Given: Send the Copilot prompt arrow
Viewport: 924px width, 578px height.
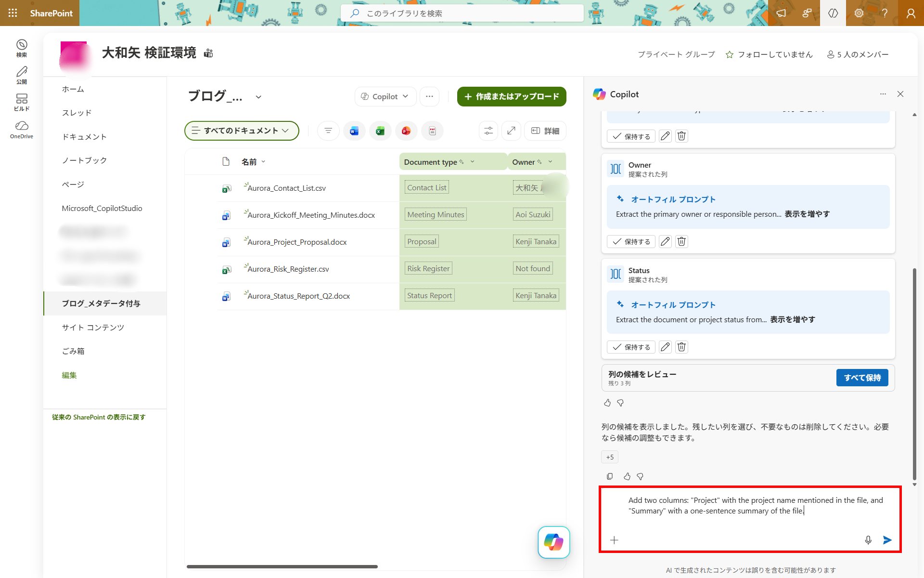Looking at the screenshot, I should click(x=887, y=540).
